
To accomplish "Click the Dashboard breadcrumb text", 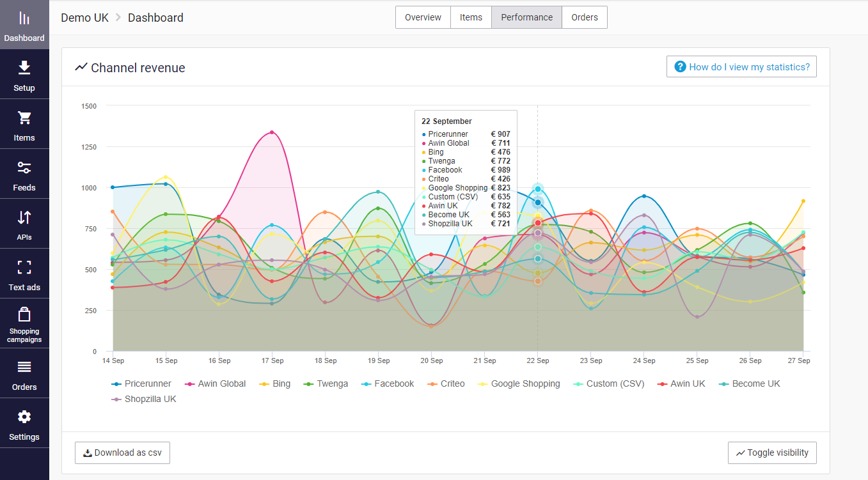I will [x=155, y=18].
